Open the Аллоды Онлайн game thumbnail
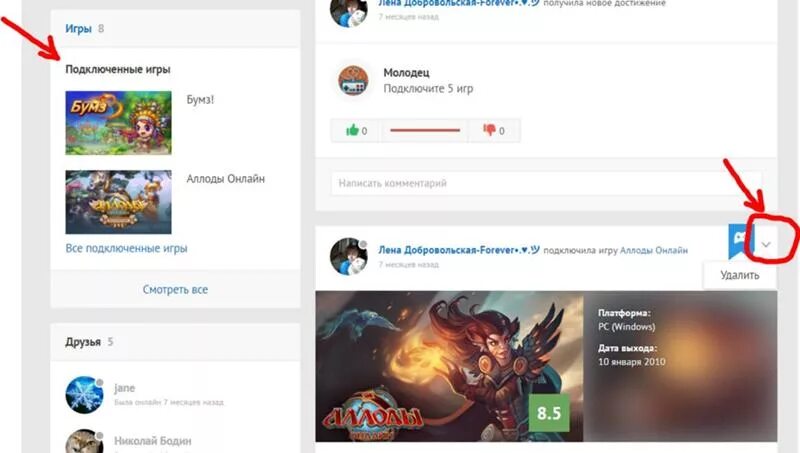The height and width of the screenshot is (453, 800). [118, 202]
